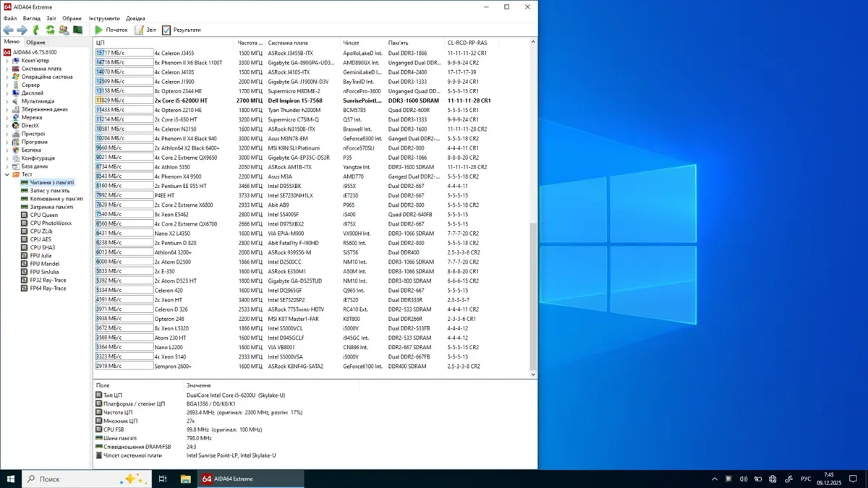Screen dimensions: 868x488
Task: Click the users icon in the toolbar
Action: click(64, 30)
